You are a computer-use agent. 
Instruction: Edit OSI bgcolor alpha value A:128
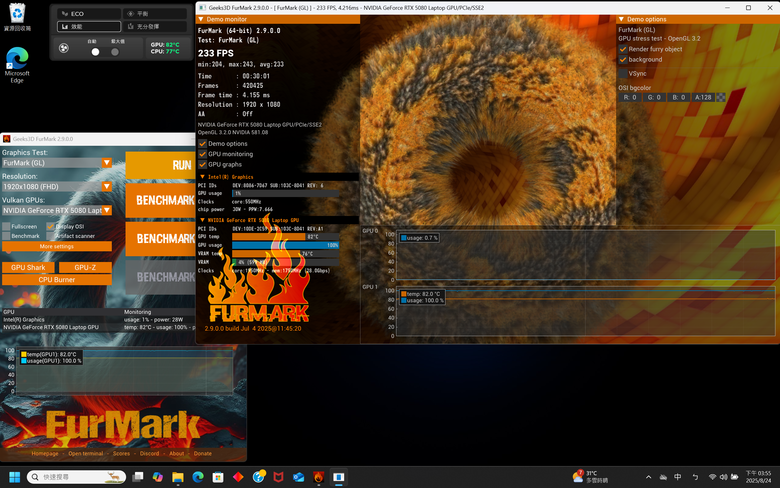coord(703,98)
